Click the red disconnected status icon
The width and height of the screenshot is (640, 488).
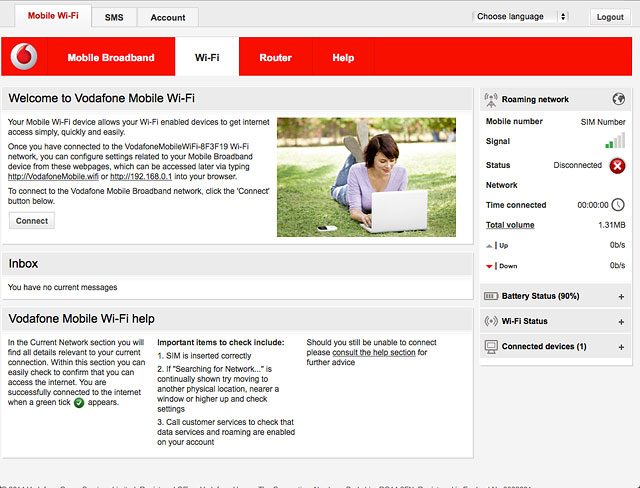point(617,165)
